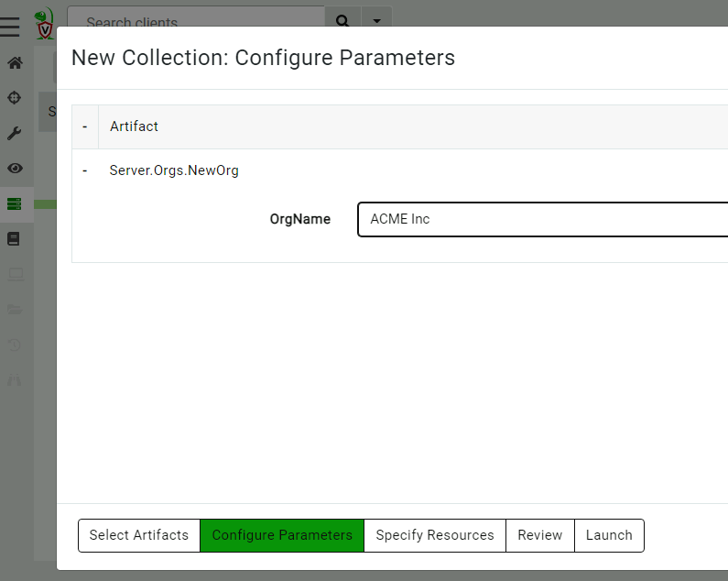This screenshot has width=728, height=581.
Task: Focus the Search clients box
Action: pyautogui.click(x=196, y=20)
